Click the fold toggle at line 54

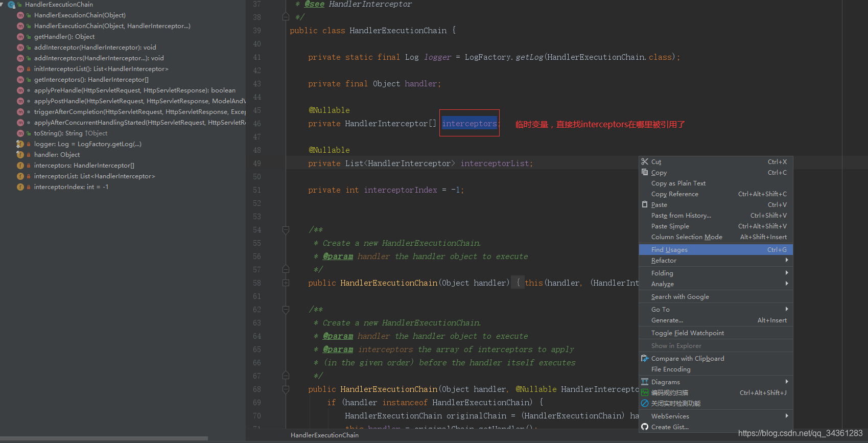(286, 230)
